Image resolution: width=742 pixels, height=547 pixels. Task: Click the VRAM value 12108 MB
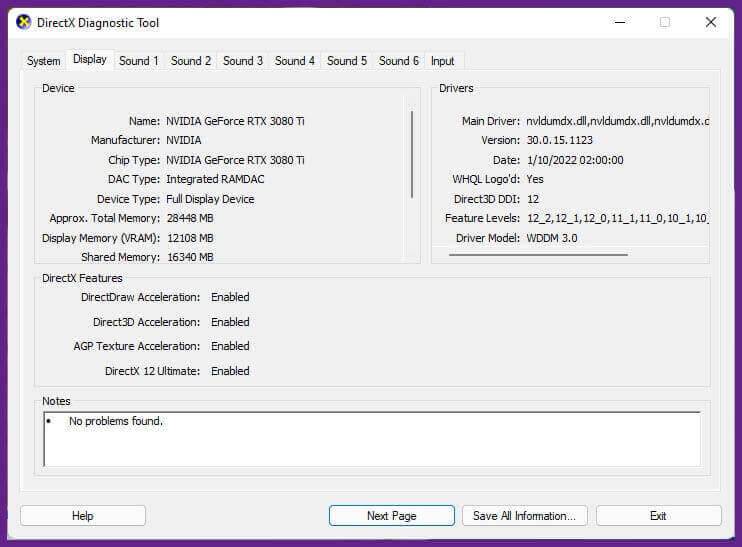(x=190, y=238)
